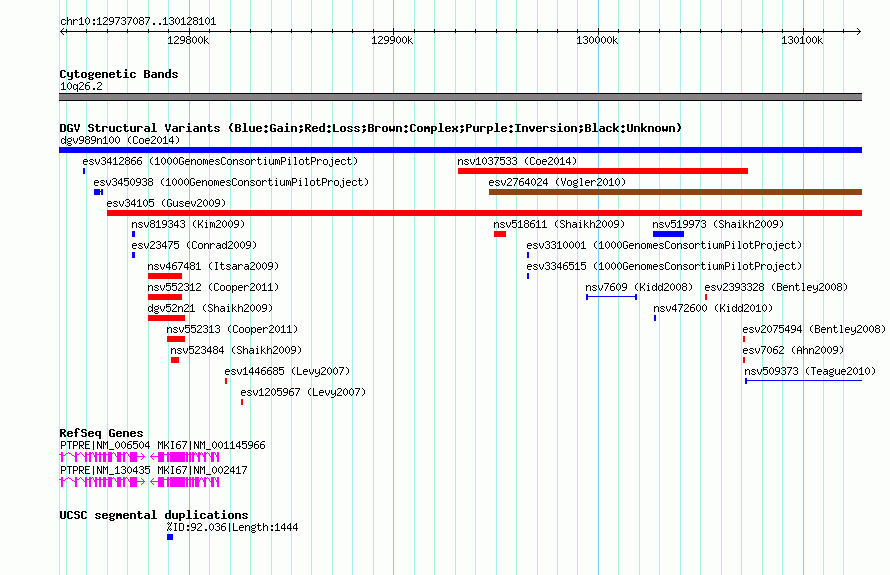Image resolution: width=890 pixels, height=575 pixels.
Task: Click esv1205967 (Levy2007) label
Action: click(303, 392)
